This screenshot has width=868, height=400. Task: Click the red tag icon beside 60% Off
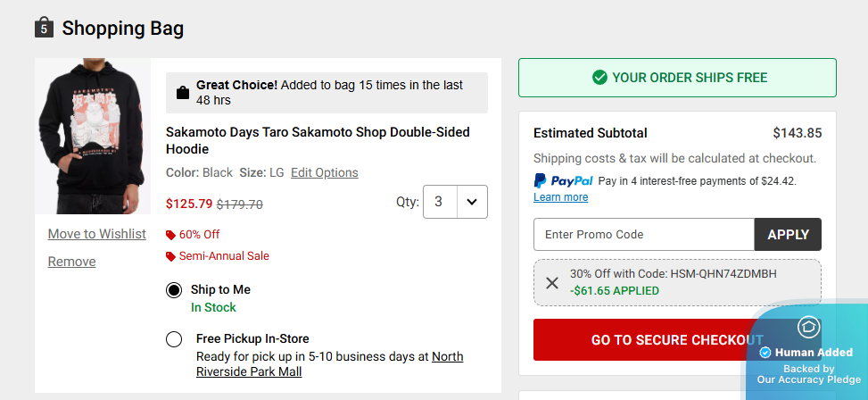[171, 235]
